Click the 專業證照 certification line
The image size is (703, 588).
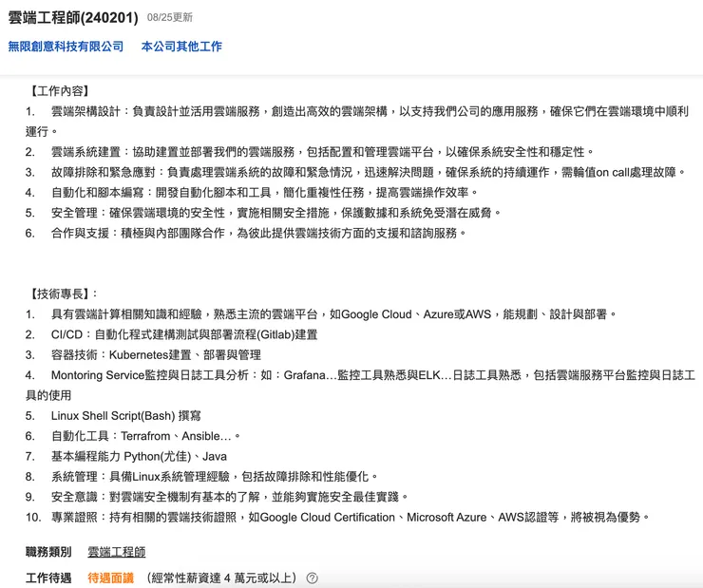pyautogui.click(x=337, y=517)
